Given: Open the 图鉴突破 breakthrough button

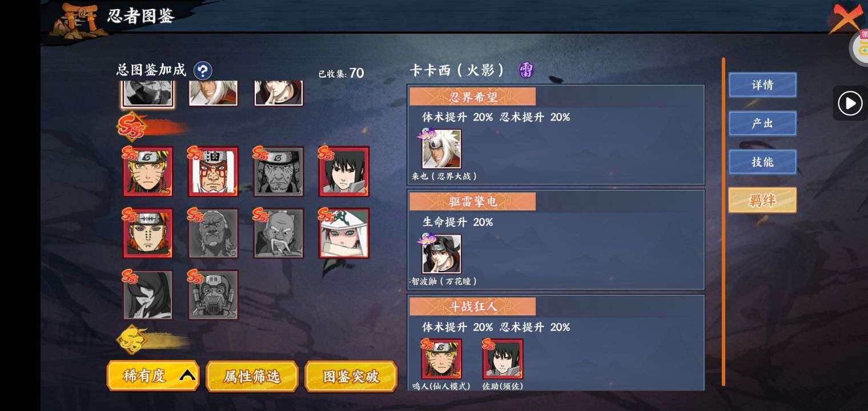Looking at the screenshot, I should (351, 376).
